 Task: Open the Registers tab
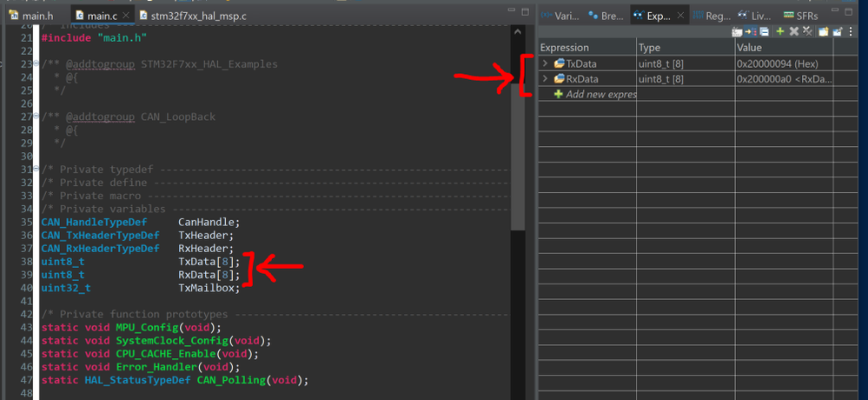coord(712,16)
